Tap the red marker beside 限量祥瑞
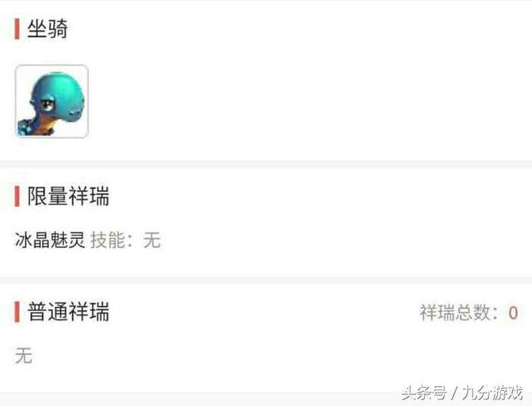This screenshot has height=406, width=532. pyautogui.click(x=17, y=196)
